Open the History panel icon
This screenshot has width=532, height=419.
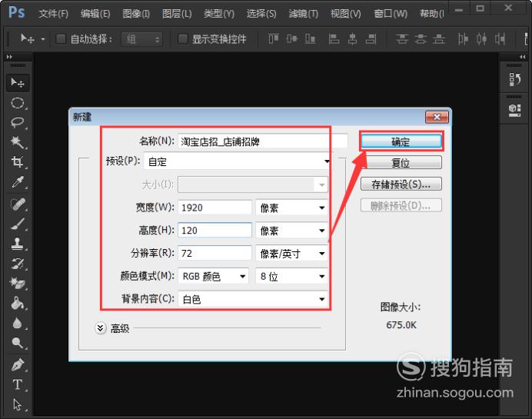tap(514, 79)
